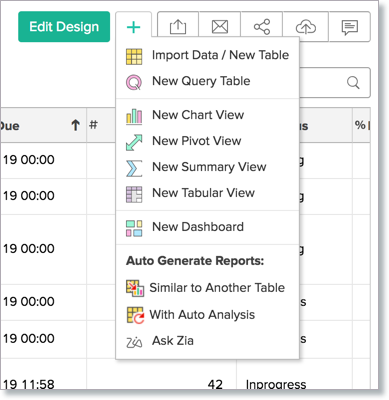This screenshot has height=400, width=389.
Task: Click the Ask Zia entry
Action: 207,341
